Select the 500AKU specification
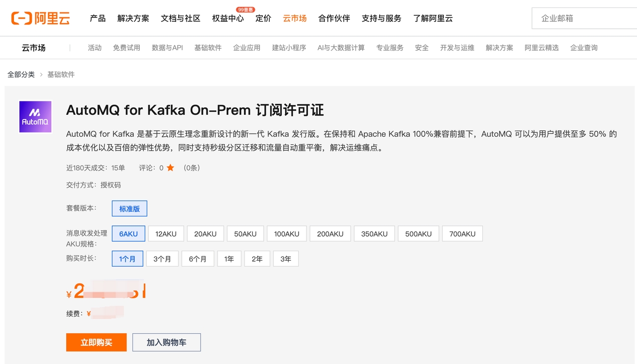Viewport: 637px width, 364px height. pyautogui.click(x=419, y=234)
